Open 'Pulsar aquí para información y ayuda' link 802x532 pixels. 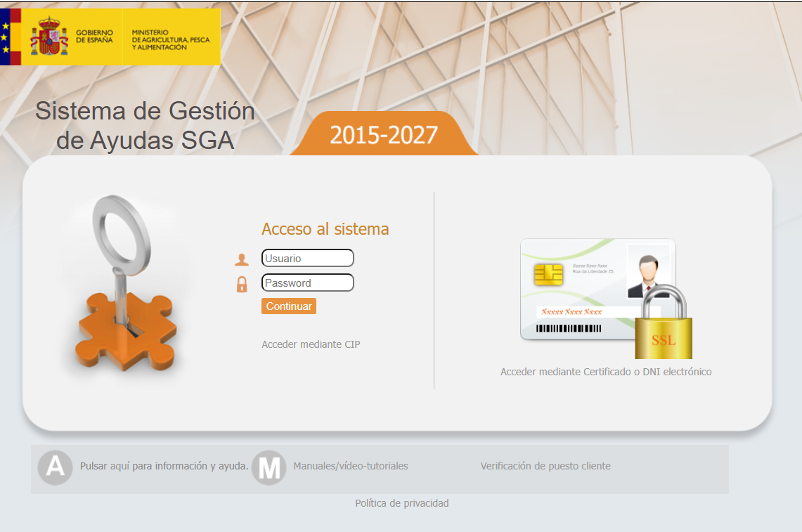tap(164, 466)
